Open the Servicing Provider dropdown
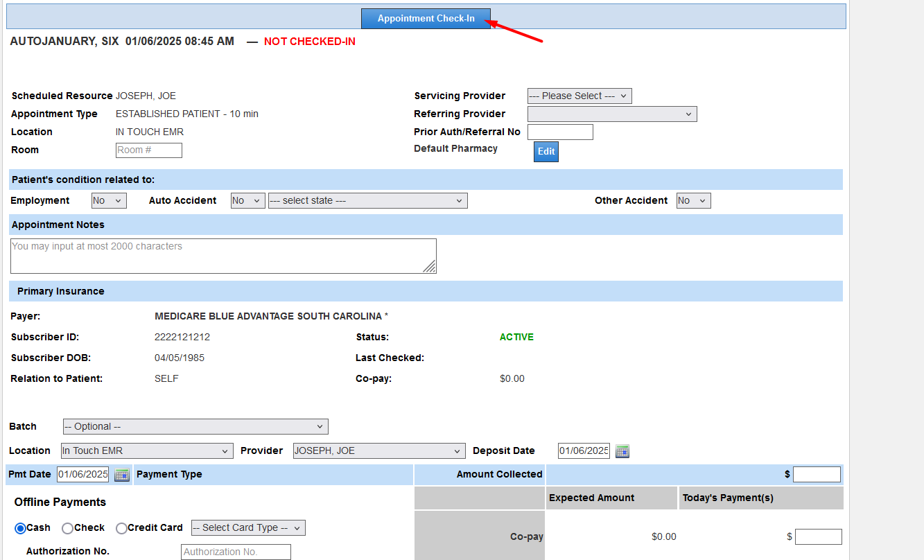This screenshot has height=560, width=924. click(x=579, y=96)
